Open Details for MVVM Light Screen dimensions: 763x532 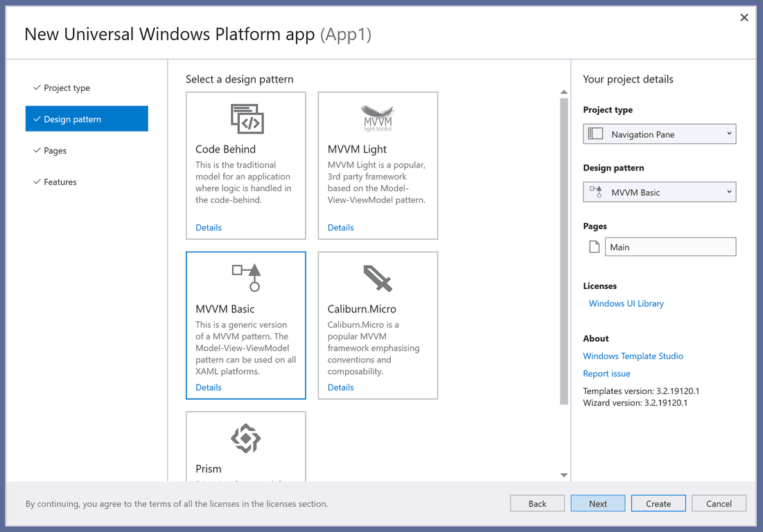[341, 228]
